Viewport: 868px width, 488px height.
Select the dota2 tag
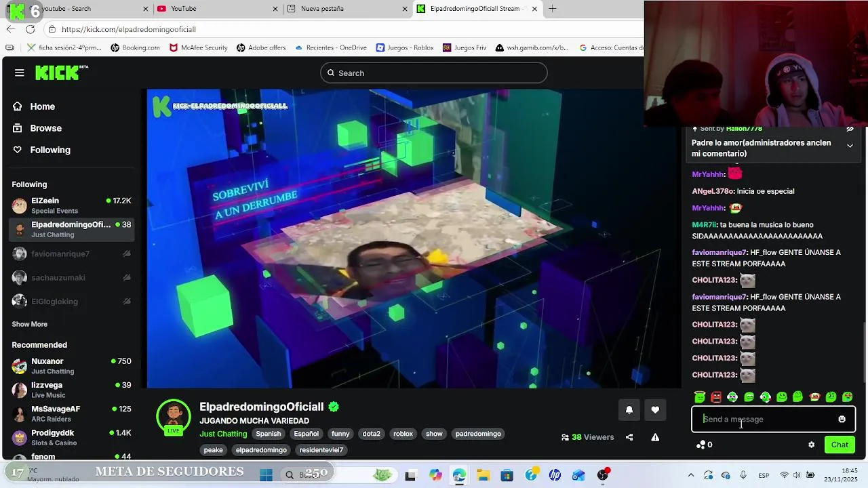371,434
